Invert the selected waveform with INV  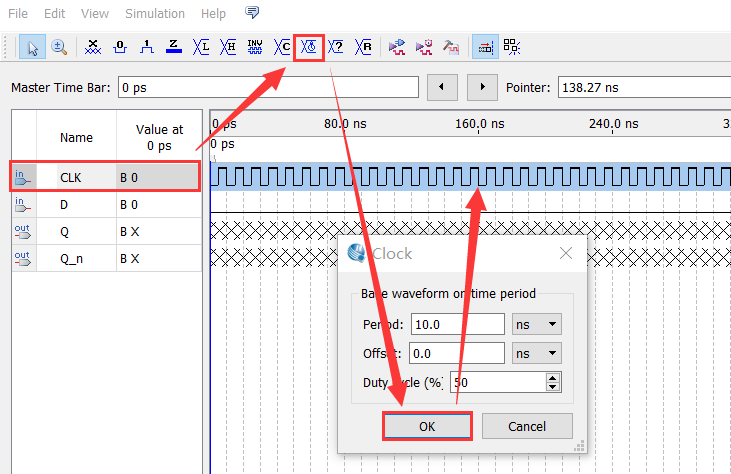(255, 47)
